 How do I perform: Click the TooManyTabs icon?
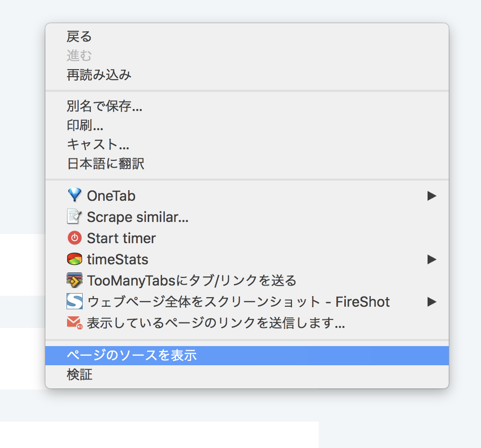[75, 280]
